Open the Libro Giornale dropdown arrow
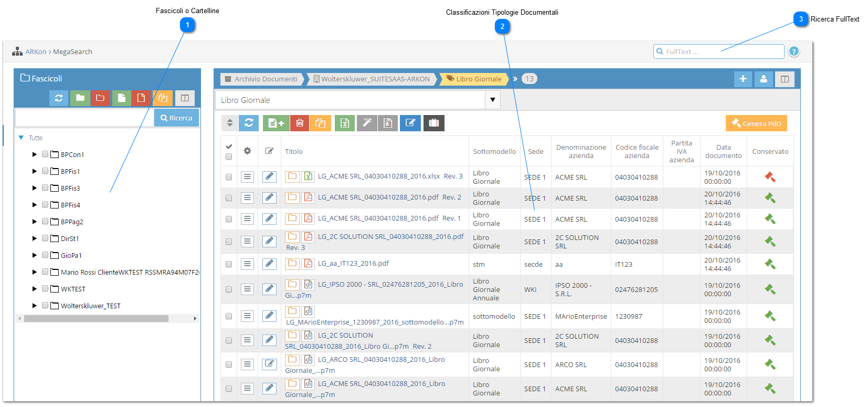Screen dimensions: 868x407 (492, 100)
